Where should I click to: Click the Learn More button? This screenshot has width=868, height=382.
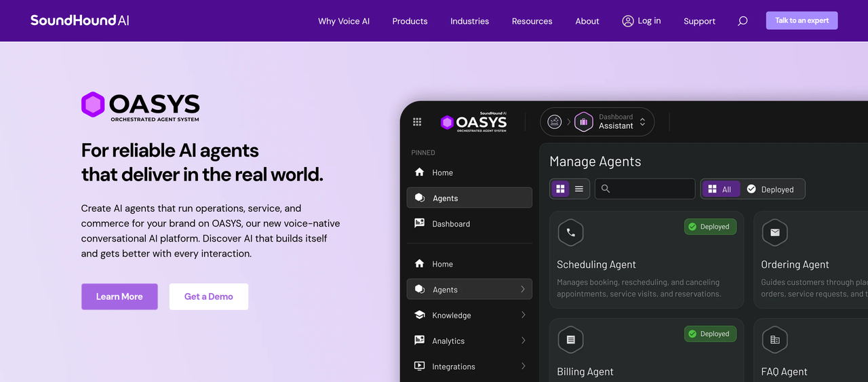point(119,297)
